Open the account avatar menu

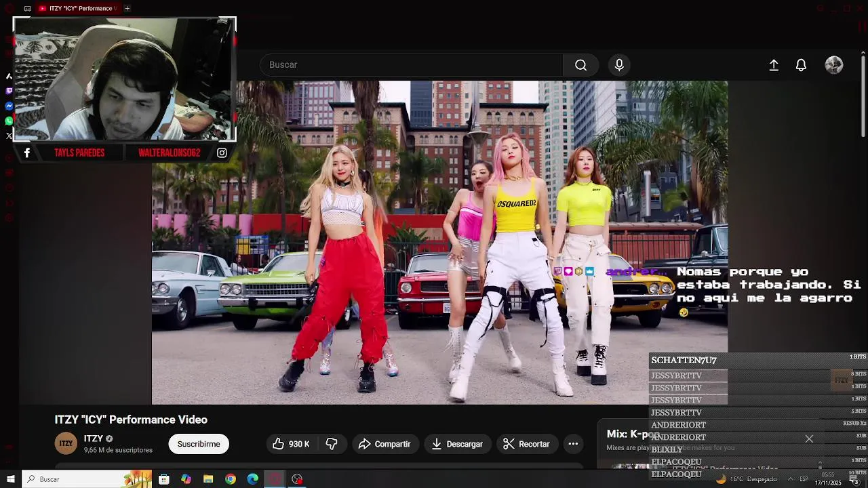click(x=834, y=65)
